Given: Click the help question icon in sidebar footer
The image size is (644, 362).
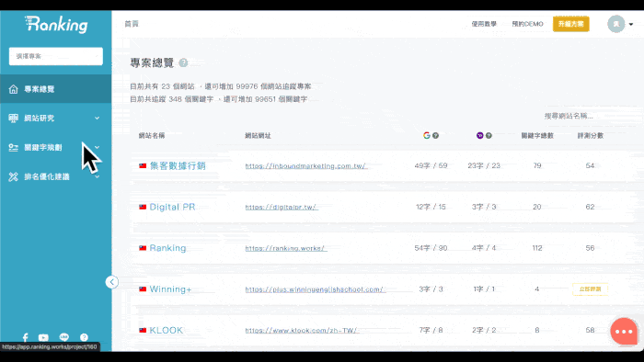Looking at the screenshot, I should (85, 337).
